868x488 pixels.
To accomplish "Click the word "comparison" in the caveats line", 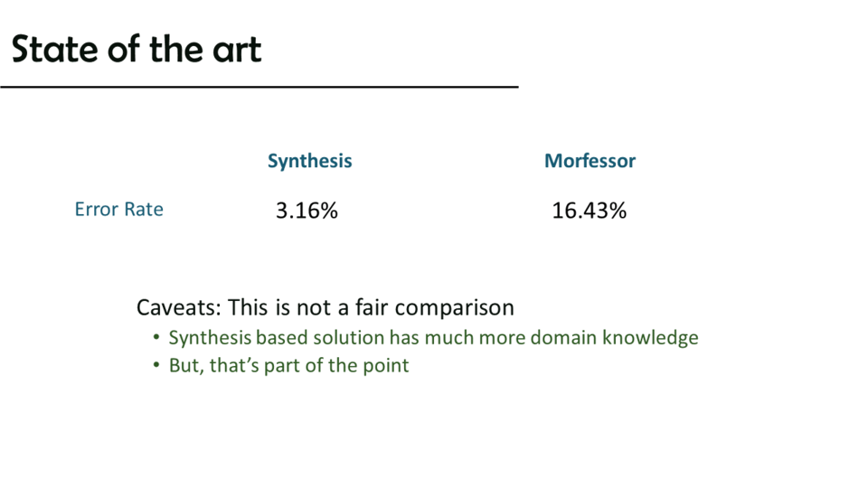I will [x=454, y=308].
